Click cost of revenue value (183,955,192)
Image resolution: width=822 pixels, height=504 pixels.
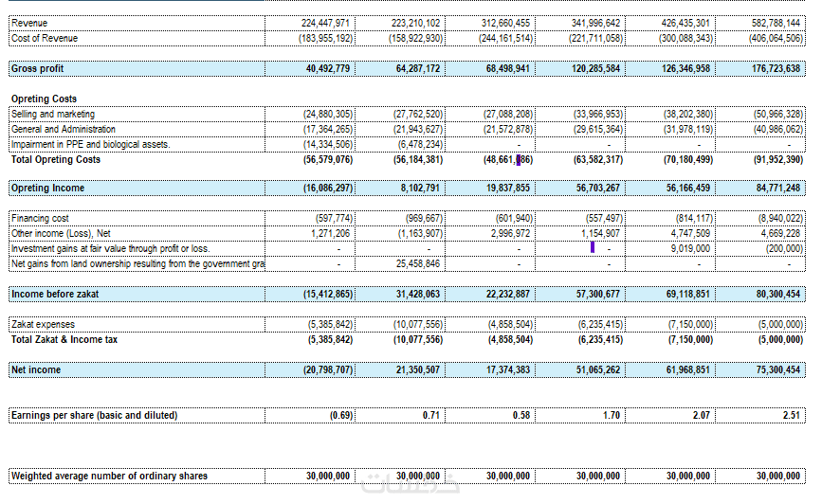coord(325,38)
